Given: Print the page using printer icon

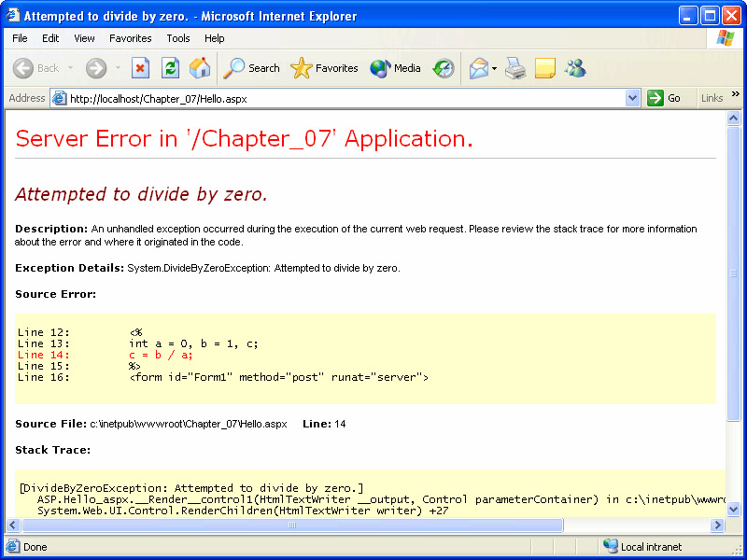Looking at the screenshot, I should 515,68.
